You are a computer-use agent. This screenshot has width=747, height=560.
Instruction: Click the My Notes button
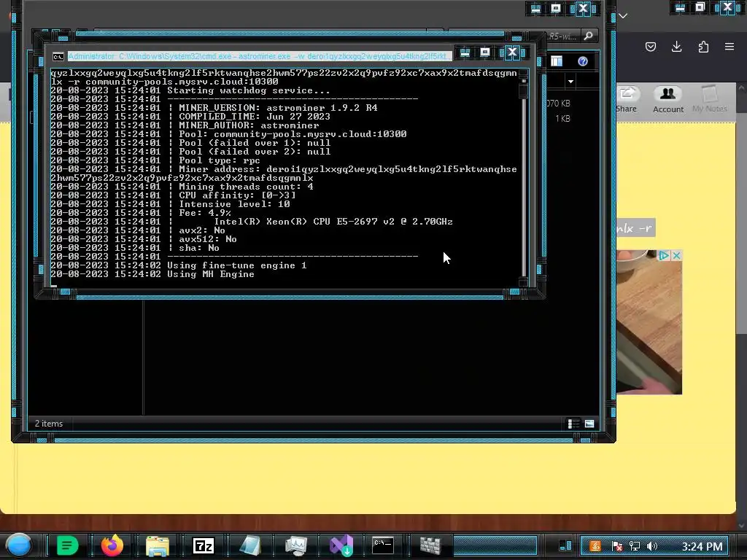coord(710,100)
